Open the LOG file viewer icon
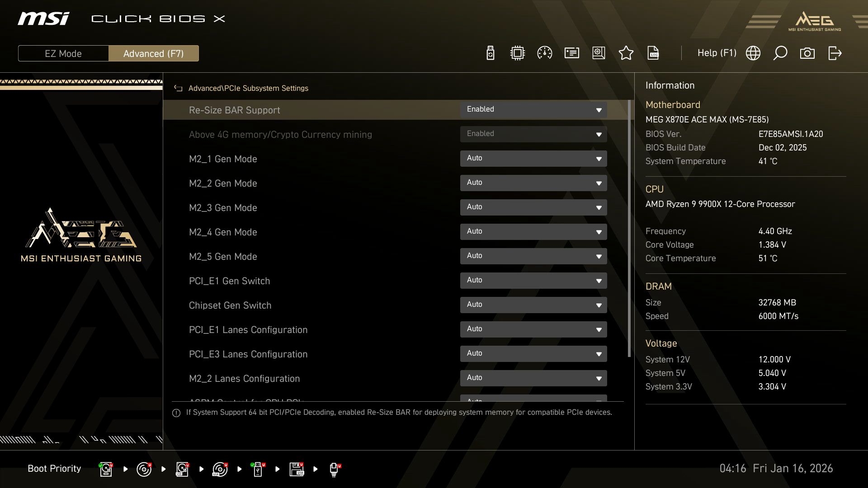Viewport: 868px width, 488px height. tap(653, 53)
